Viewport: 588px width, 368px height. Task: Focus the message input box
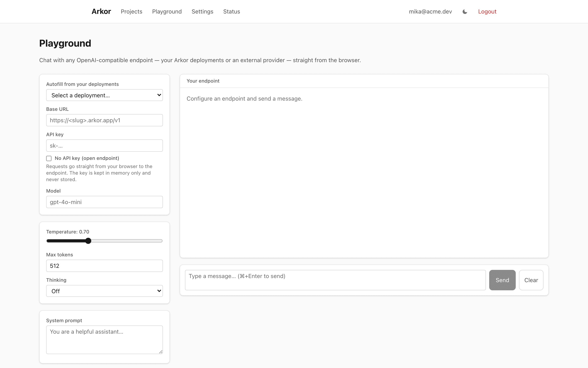(x=335, y=280)
